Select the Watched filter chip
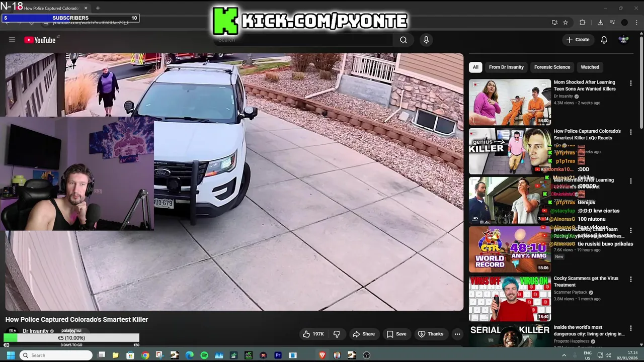This screenshot has height=362, width=644. tap(590, 67)
